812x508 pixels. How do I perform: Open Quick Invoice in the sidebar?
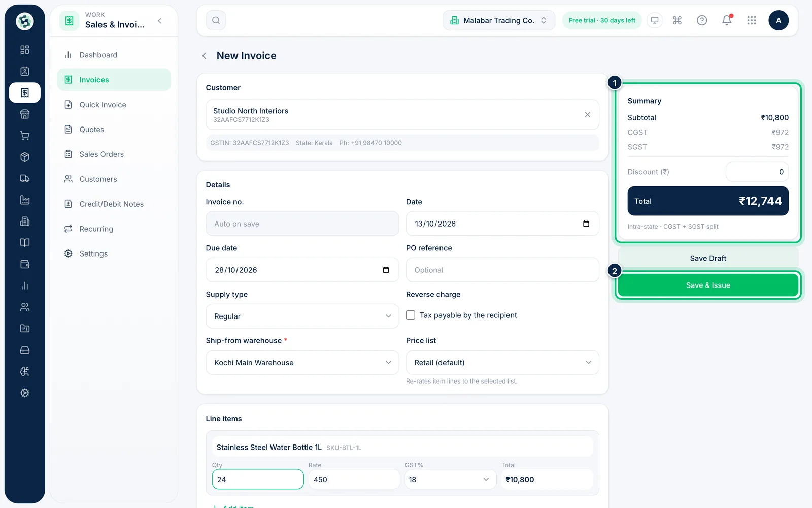click(x=114, y=105)
